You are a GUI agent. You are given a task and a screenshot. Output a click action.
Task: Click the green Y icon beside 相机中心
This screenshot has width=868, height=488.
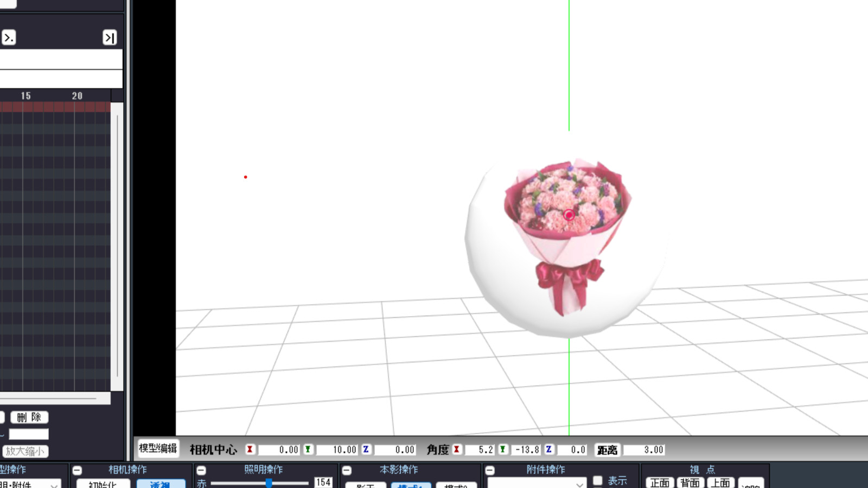308,450
